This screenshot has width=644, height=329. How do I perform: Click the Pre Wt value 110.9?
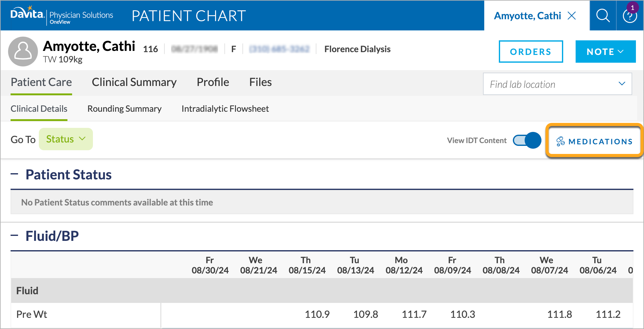(x=317, y=314)
